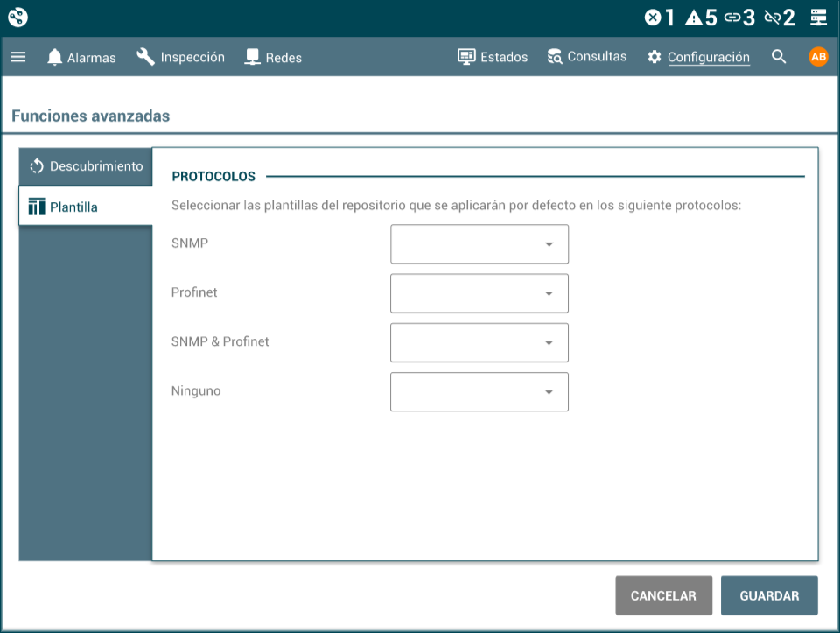Click the CANCELAR button
Viewport: 840px width, 633px height.
(664, 595)
